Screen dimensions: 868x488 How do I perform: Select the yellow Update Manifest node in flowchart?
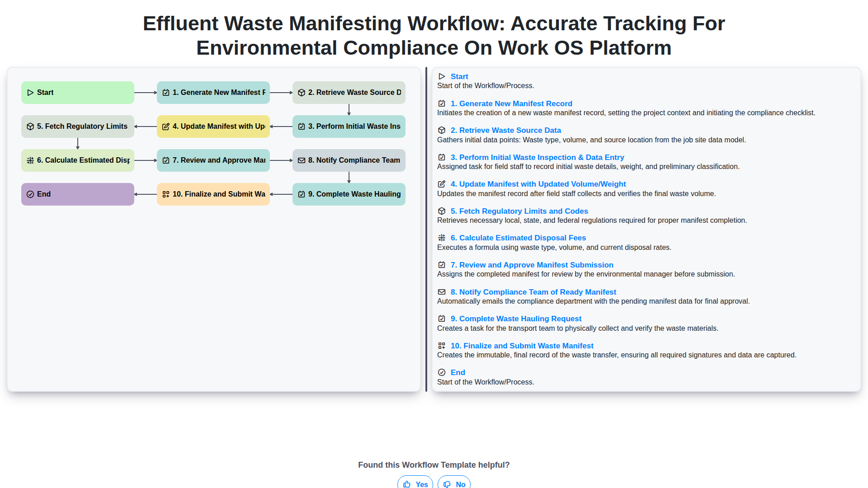(x=213, y=127)
